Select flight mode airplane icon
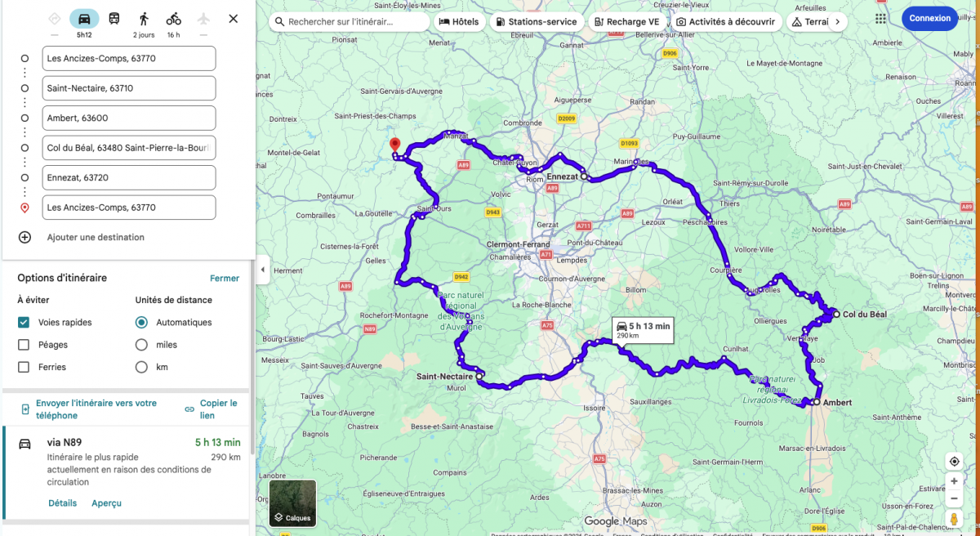This screenshot has height=536, width=980. click(203, 18)
